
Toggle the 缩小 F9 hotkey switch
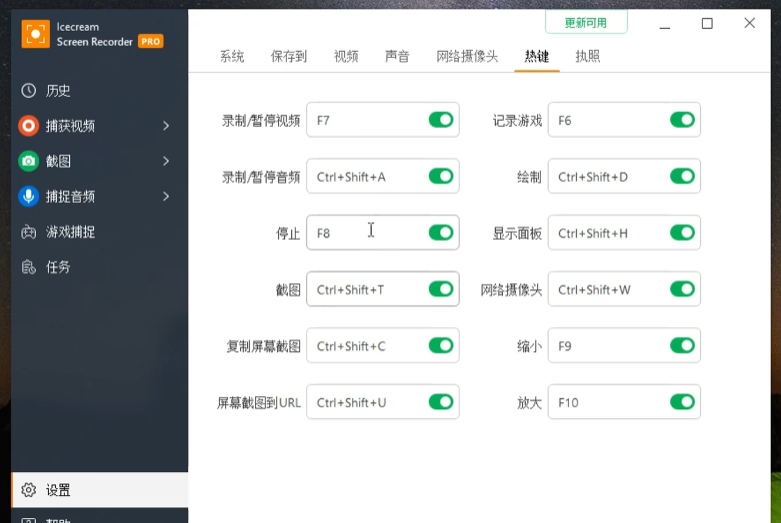click(682, 345)
